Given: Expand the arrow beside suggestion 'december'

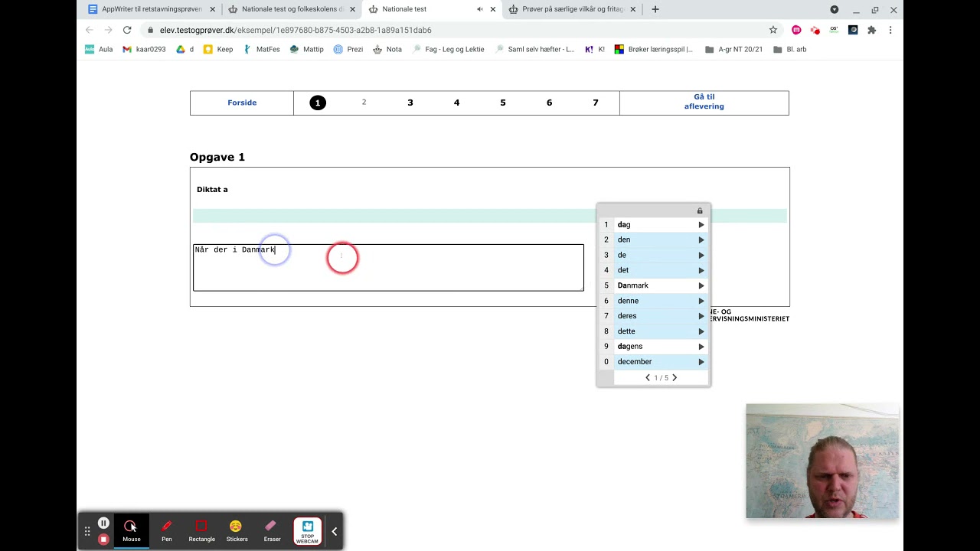Looking at the screenshot, I should (701, 362).
